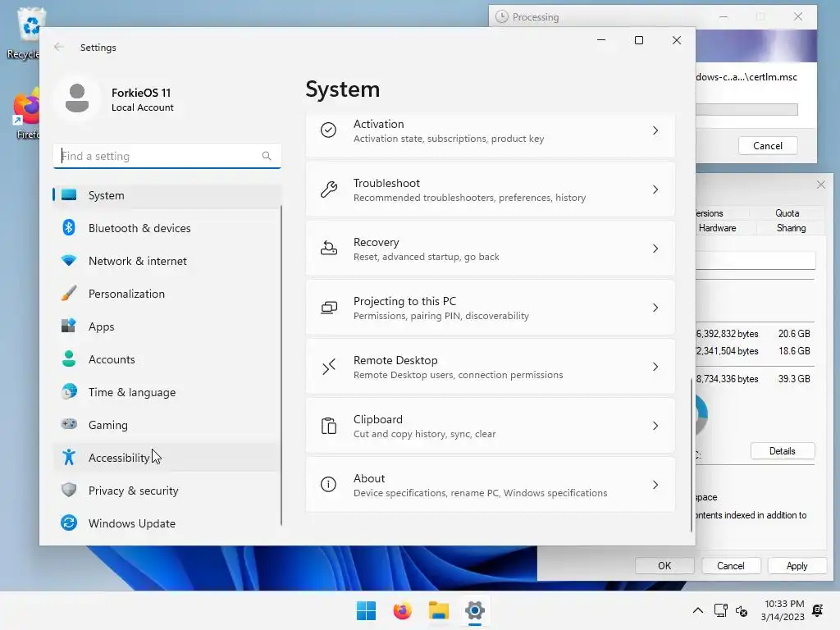Open System in the Settings sidebar

[167, 195]
